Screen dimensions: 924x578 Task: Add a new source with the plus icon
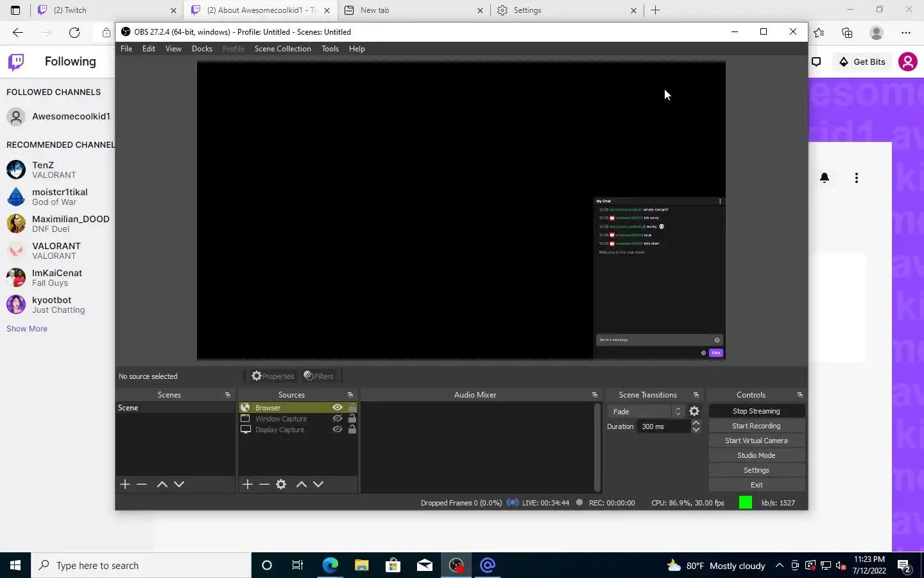248,484
